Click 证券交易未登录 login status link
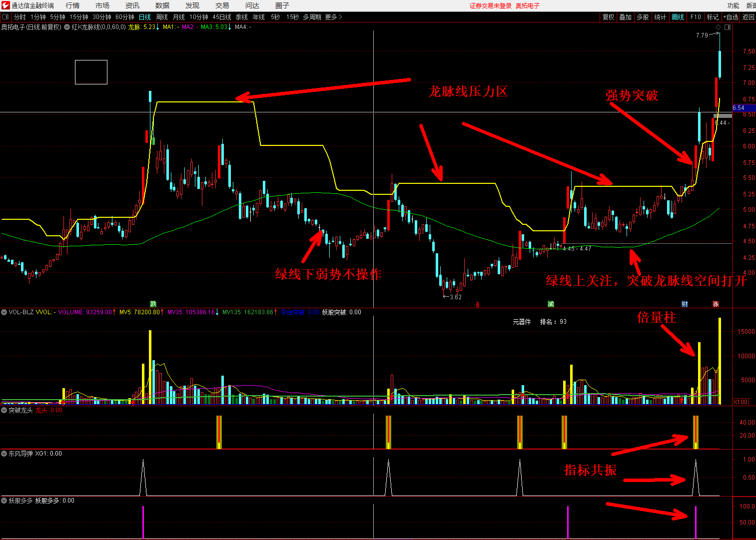The height and width of the screenshot is (540, 756). 491,6
